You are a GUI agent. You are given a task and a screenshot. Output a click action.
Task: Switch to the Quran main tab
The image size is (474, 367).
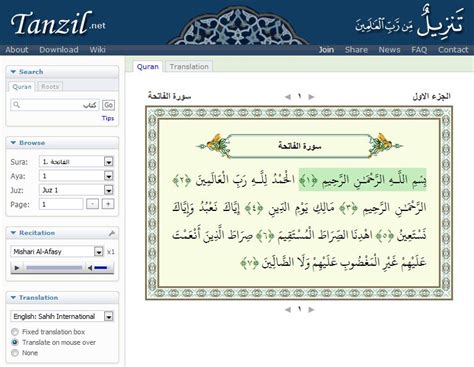point(148,67)
